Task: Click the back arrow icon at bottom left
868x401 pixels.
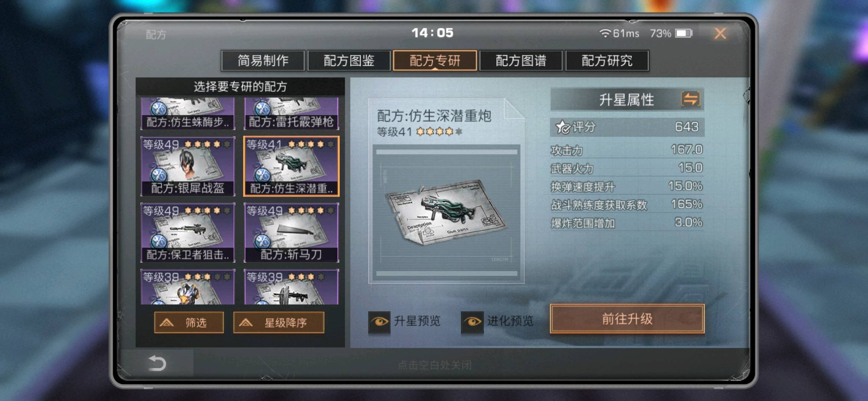Action: (157, 363)
